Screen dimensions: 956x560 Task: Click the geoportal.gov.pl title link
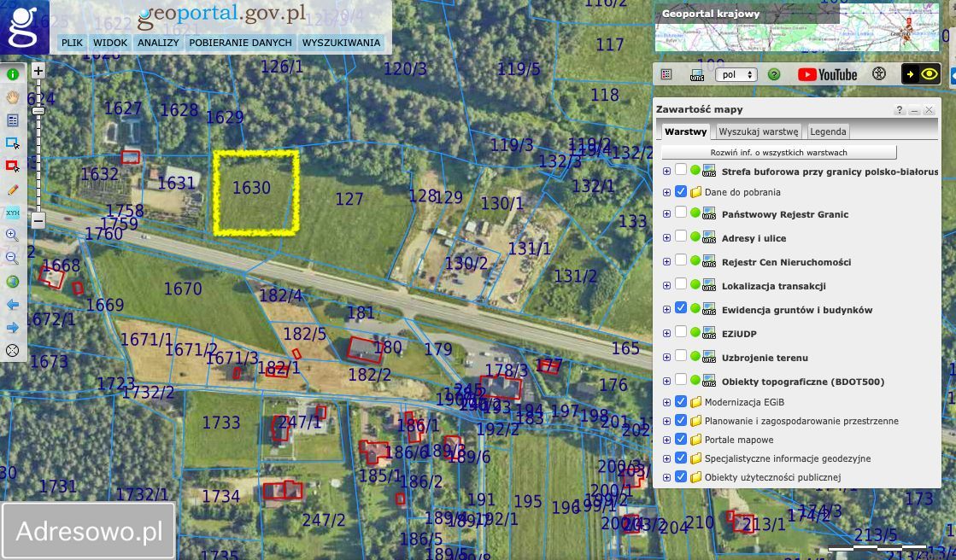[221, 15]
